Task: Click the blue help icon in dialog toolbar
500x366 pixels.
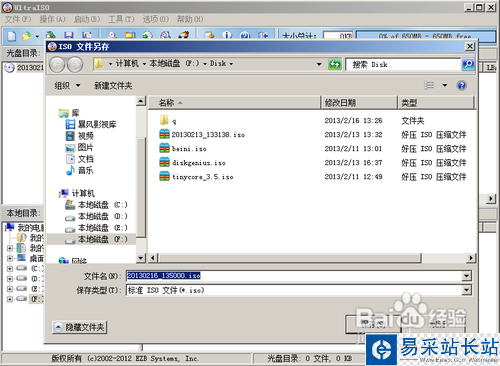Action: tap(461, 86)
